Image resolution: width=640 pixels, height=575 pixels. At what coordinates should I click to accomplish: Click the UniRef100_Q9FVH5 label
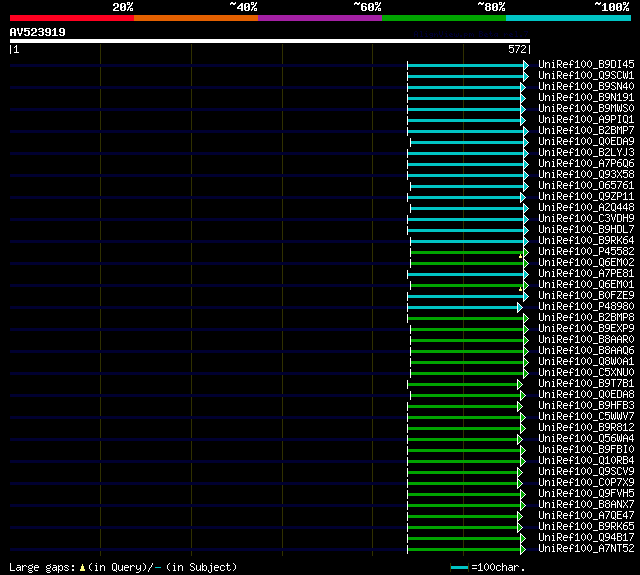(586, 494)
